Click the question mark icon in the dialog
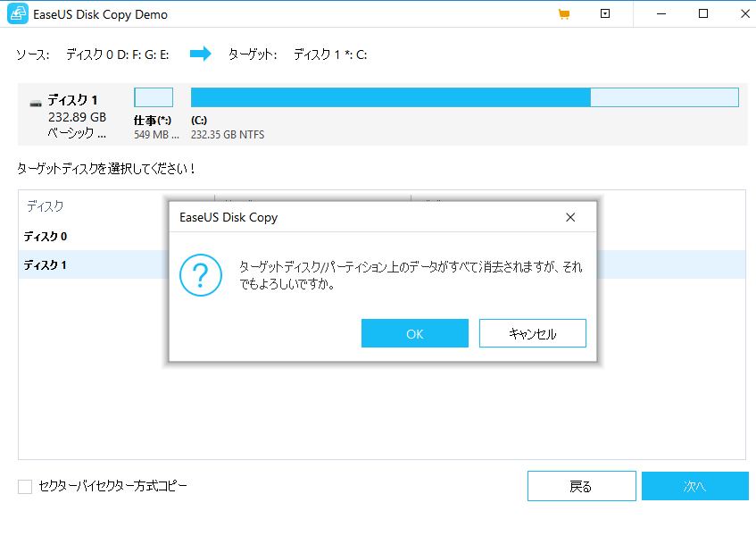 (201, 276)
